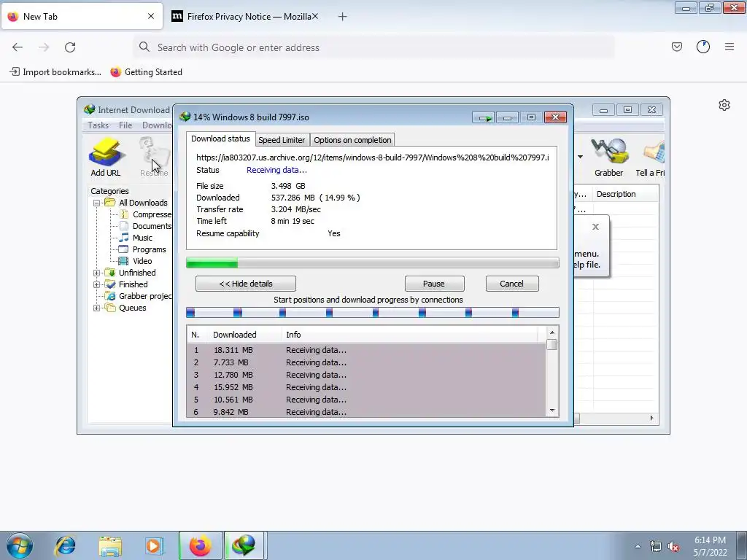Select the All Downloads folder label
747x560 pixels.
point(143,203)
